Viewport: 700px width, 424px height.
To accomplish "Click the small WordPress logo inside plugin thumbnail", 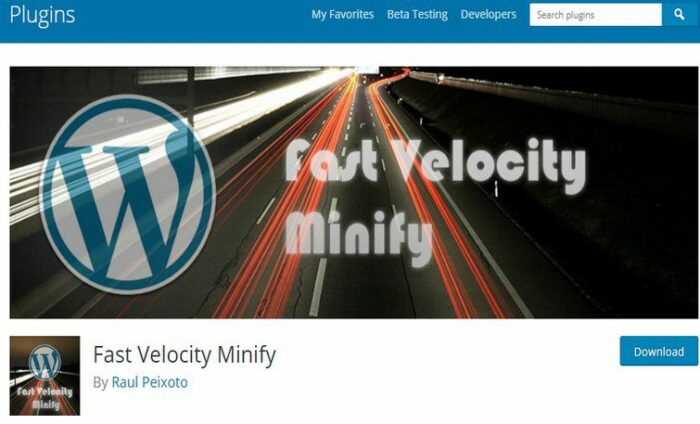I will pos(45,362).
